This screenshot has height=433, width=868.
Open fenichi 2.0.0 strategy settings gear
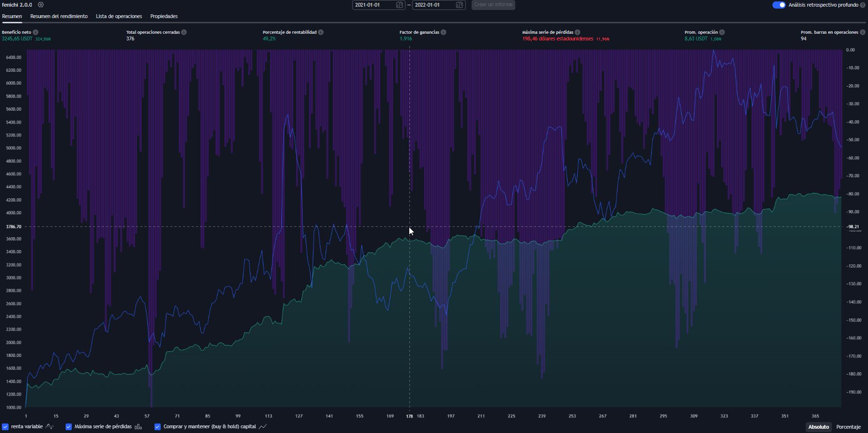(x=41, y=5)
